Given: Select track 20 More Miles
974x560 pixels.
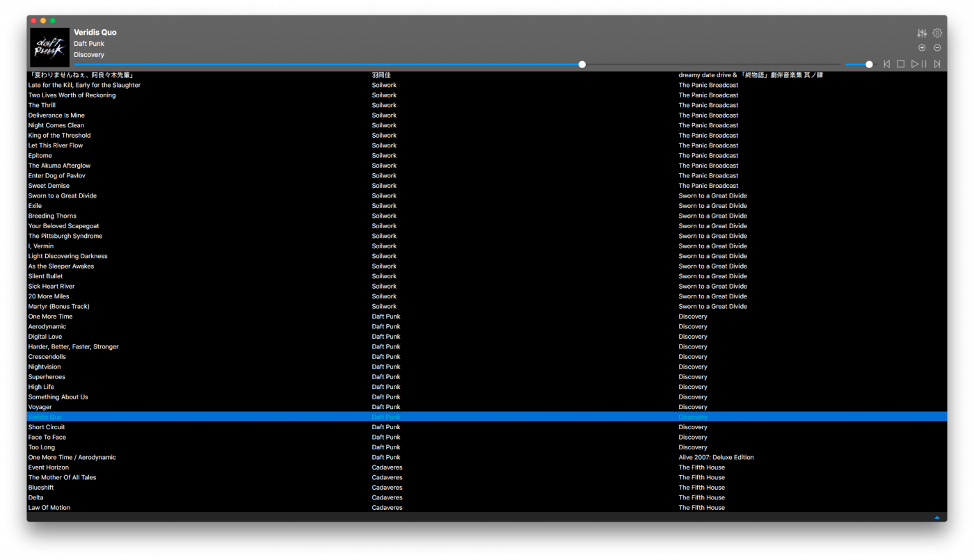Looking at the screenshot, I should pos(49,297).
